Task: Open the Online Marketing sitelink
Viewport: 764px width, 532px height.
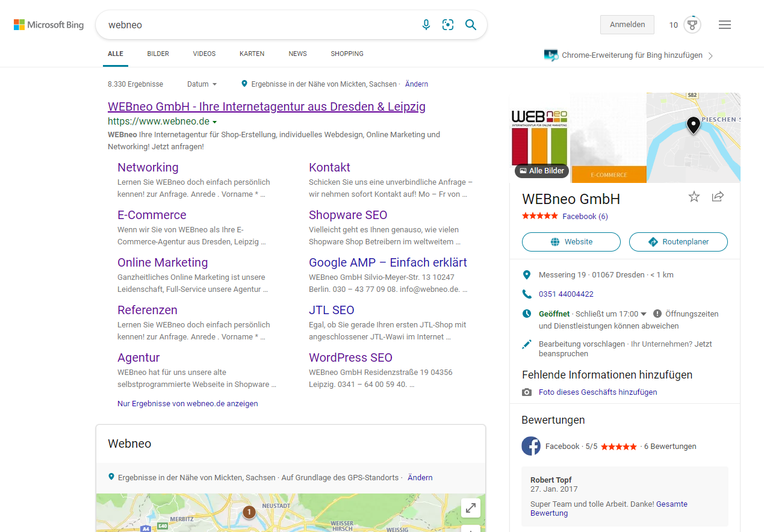Action: click(163, 262)
